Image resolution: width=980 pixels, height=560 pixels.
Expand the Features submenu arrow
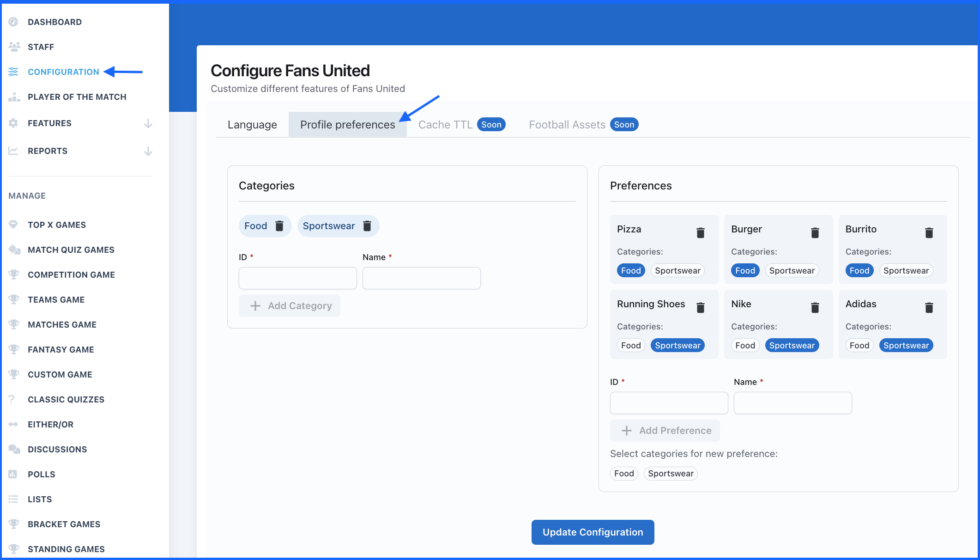148,123
